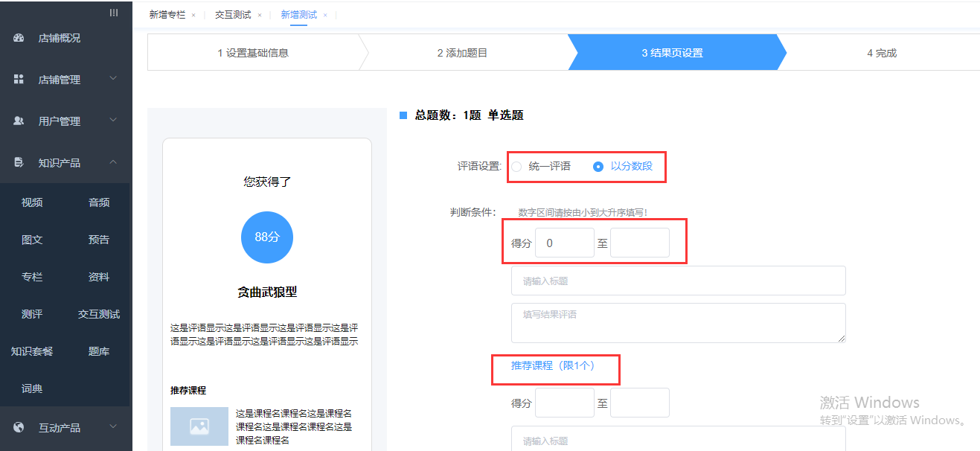This screenshot has height=451, width=980.
Task: Click the 用户管理 users icon
Action: pos(19,121)
